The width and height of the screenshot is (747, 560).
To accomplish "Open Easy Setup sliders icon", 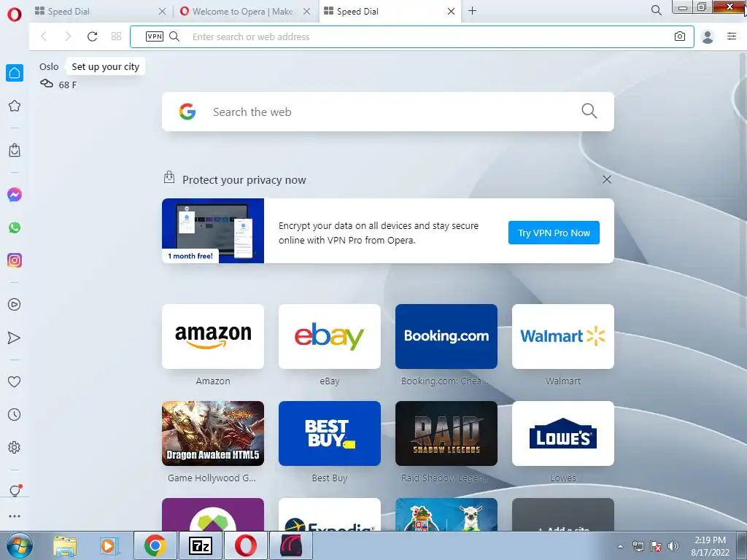I will click(x=732, y=36).
